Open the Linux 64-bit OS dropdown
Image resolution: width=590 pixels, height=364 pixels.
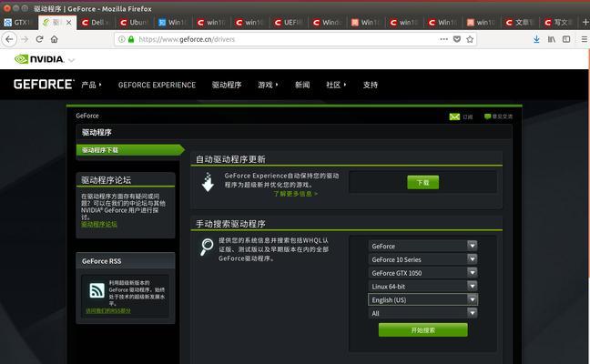tap(422, 286)
